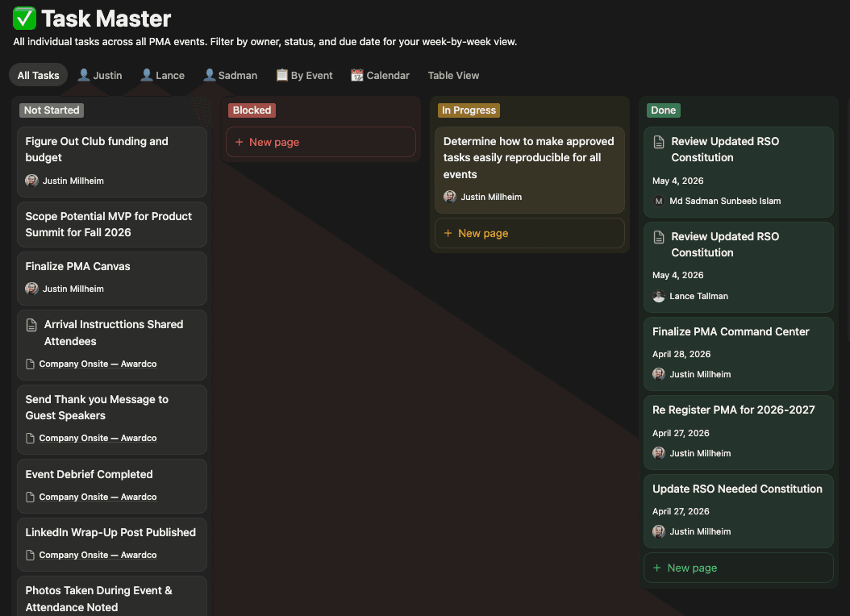The height and width of the screenshot is (616, 850).
Task: Open Review Updated RSO Constitution by Lance Tallman
Action: click(739, 267)
